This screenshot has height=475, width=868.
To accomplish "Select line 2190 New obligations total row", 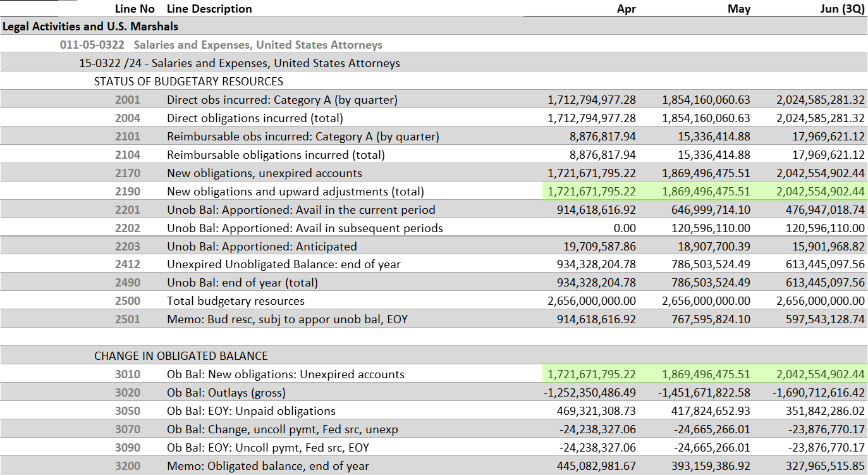I will (x=292, y=191).
